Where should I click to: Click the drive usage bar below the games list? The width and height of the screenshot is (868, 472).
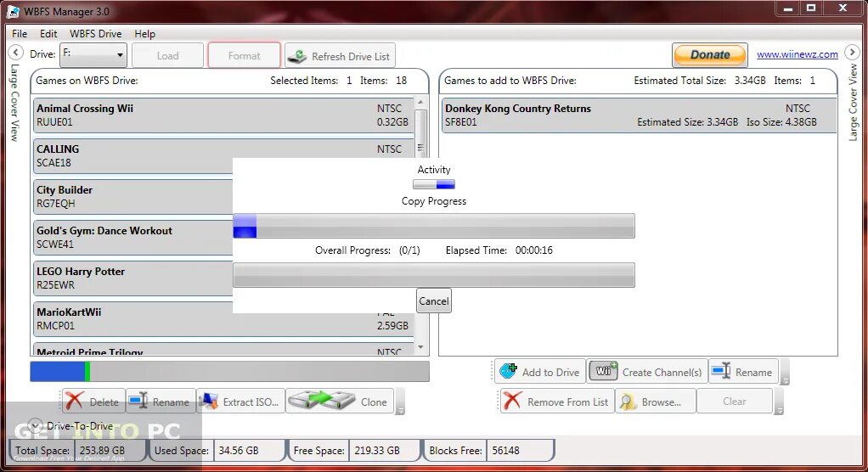click(x=229, y=371)
